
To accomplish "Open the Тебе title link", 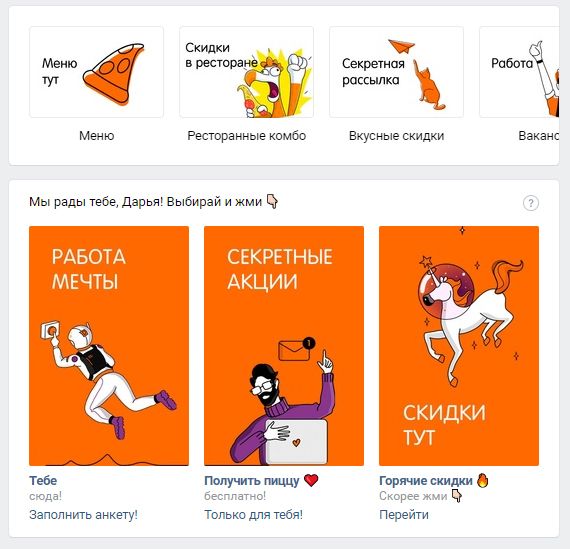I will coord(43,481).
